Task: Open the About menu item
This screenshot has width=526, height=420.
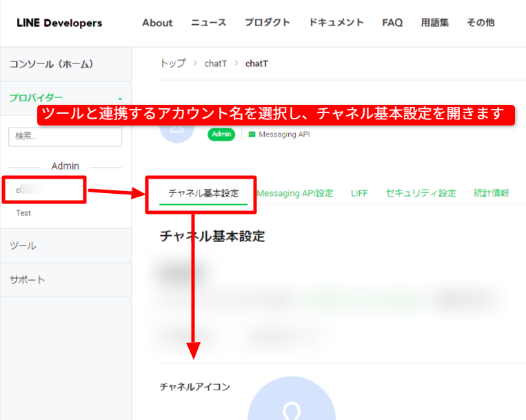Action: [157, 23]
